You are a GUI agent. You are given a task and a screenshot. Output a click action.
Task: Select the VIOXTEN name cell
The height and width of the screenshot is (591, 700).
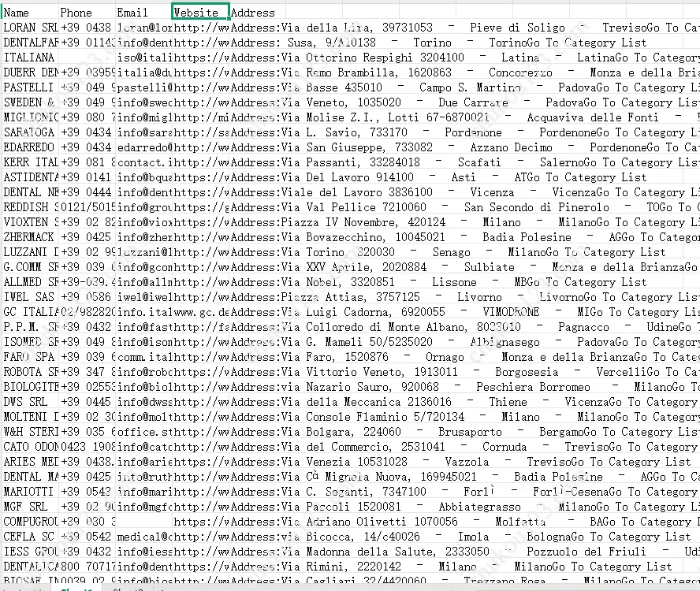click(30, 222)
